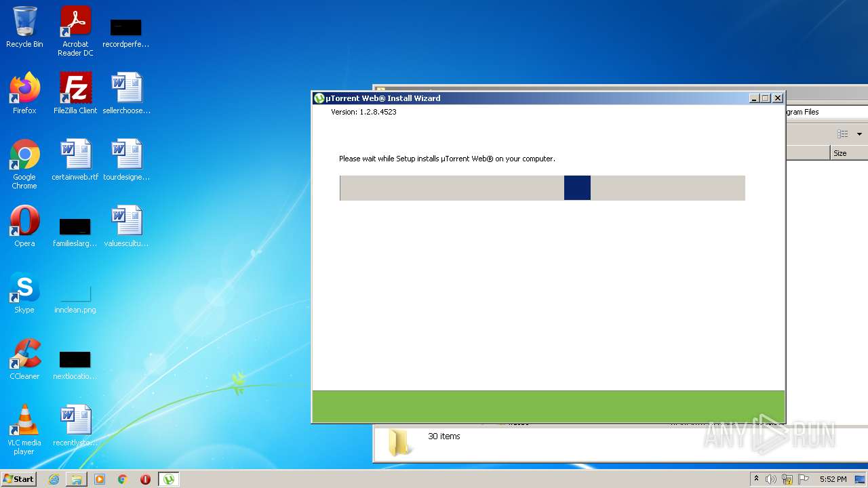This screenshot has width=868, height=488.
Task: Open Internet Explorer from taskbar
Action: [x=54, y=479]
